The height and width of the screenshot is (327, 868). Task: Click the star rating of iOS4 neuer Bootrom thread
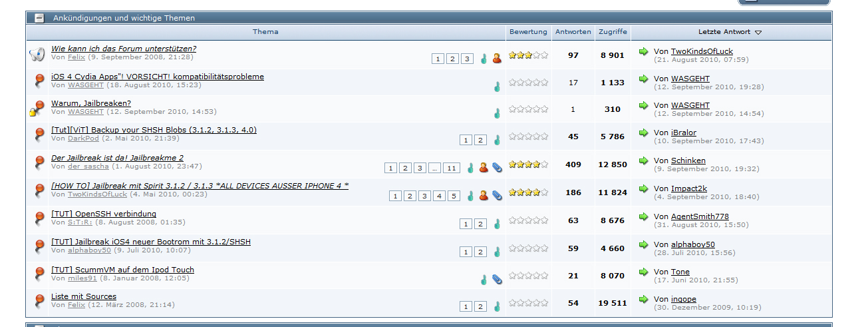(x=528, y=248)
